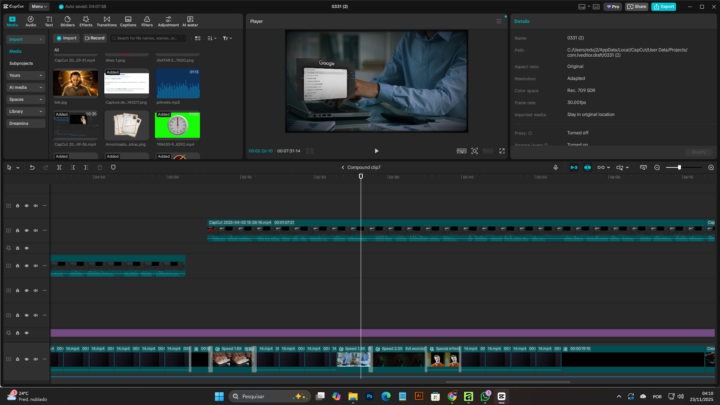Switch to the Audio tab
This screenshot has height=405, width=720.
point(31,21)
